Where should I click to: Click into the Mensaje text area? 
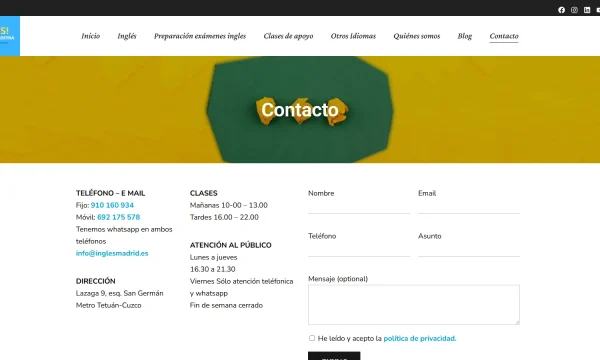pos(414,305)
